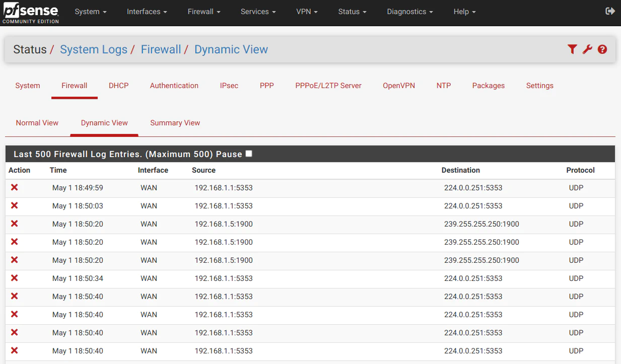Image resolution: width=621 pixels, height=364 pixels.
Task: Click the wrench manage log icon
Action: click(587, 49)
